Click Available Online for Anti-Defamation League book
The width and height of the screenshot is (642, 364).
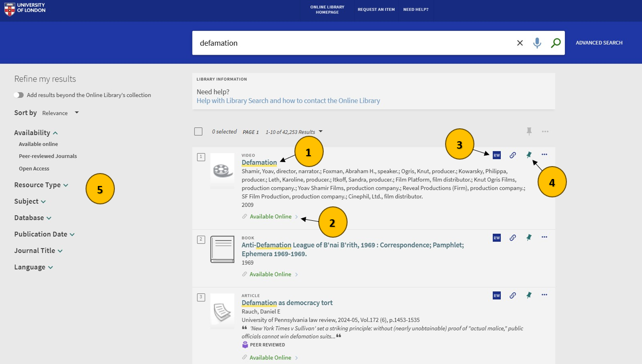[271, 274]
